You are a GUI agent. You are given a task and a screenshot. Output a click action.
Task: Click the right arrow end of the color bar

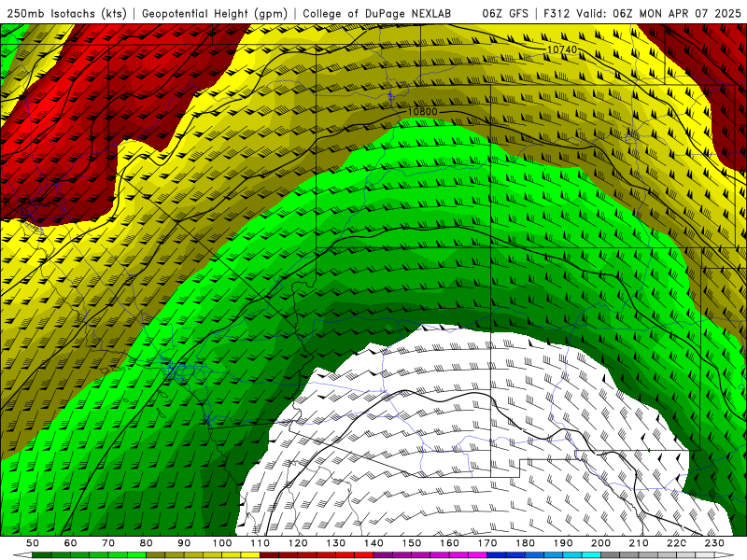pos(725,555)
